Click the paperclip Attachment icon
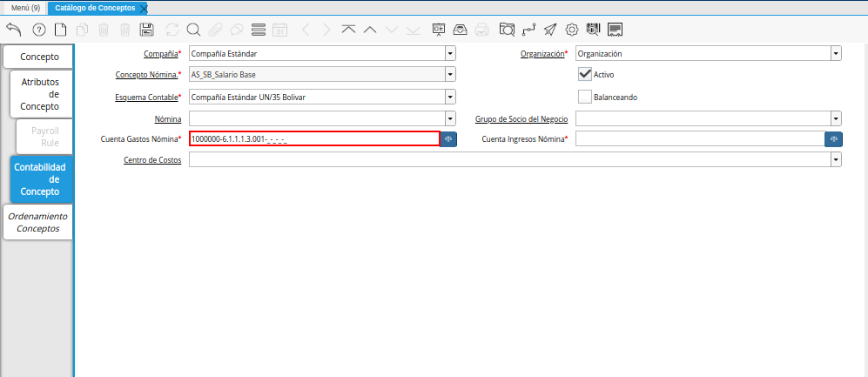The width and height of the screenshot is (868, 377). (215, 30)
